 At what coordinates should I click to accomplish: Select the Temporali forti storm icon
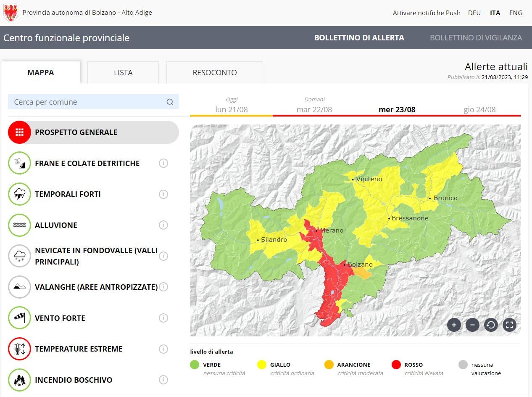19,194
